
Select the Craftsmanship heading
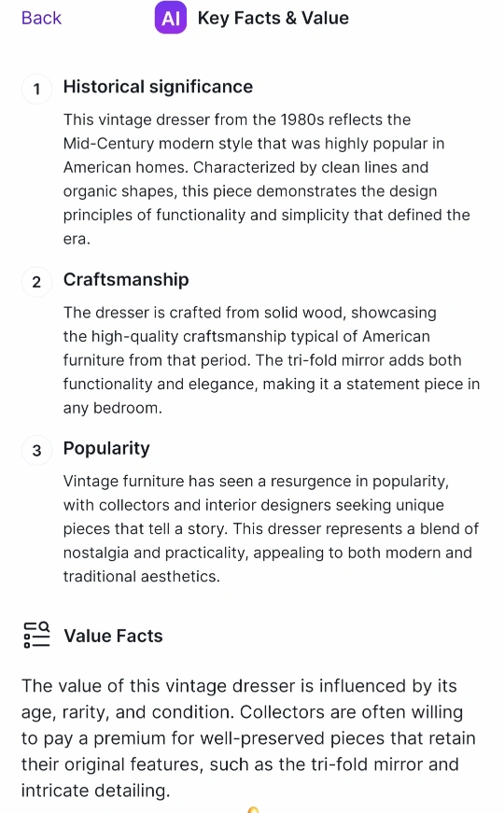126,280
